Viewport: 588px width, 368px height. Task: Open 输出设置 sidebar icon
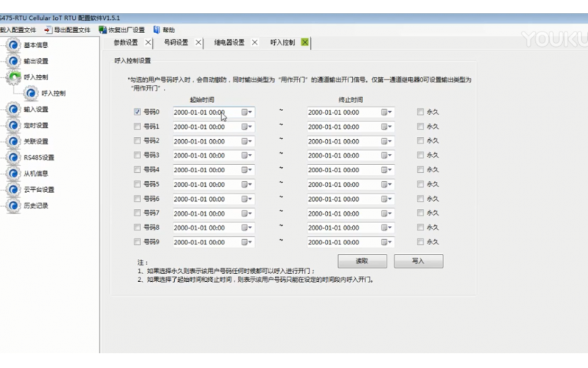pos(13,61)
